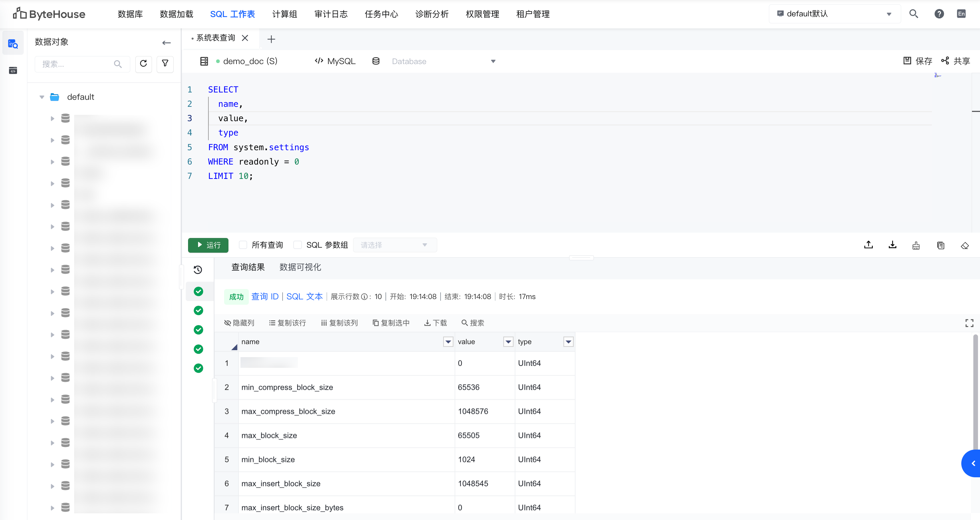The width and height of the screenshot is (980, 520).
Task: Click the eraser clear icon
Action: pos(964,246)
